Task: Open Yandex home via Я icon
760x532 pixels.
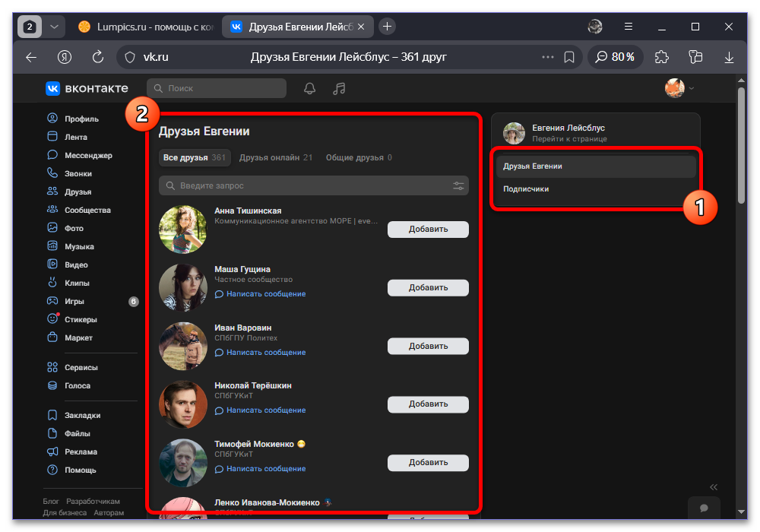Action: pyautogui.click(x=65, y=57)
